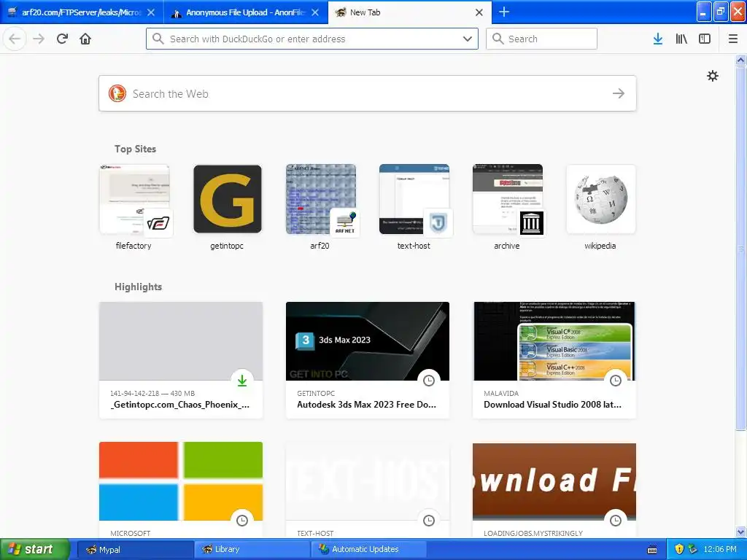This screenshot has width=747, height=560.
Task: Open the Downloads arrow icon in toolbar
Action: pos(658,39)
